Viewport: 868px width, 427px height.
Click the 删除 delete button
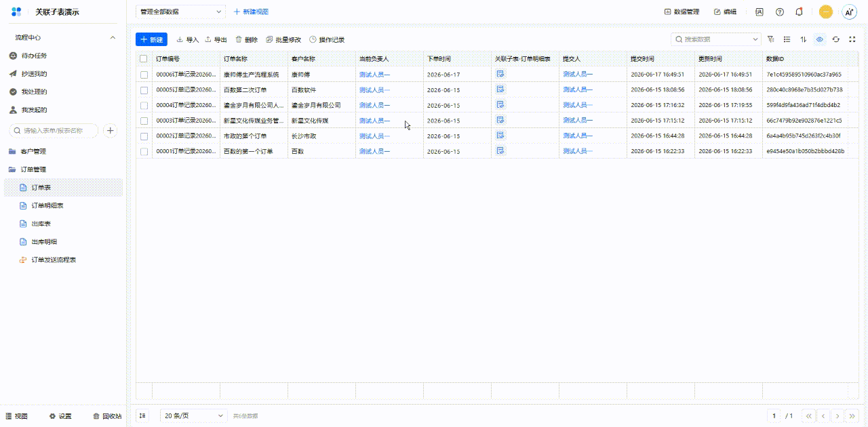click(x=246, y=39)
